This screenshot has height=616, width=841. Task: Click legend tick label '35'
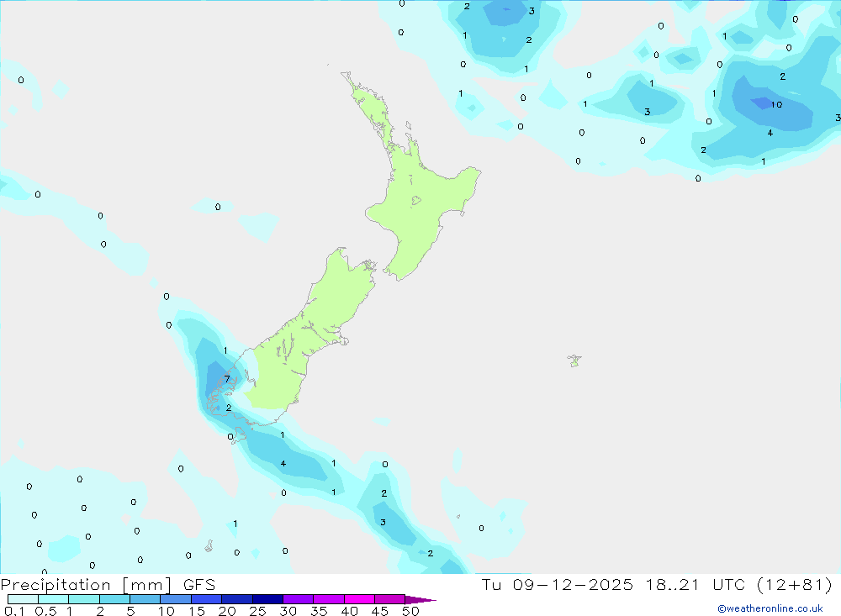[x=319, y=611]
